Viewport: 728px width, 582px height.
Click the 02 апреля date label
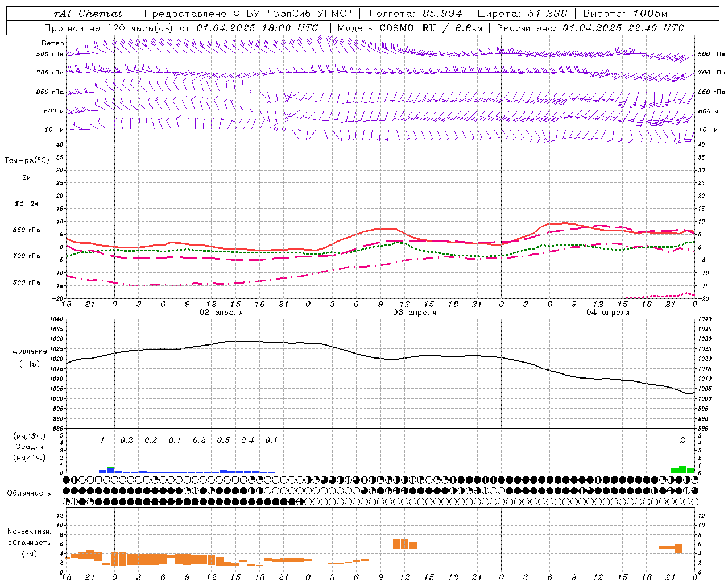pos(221,313)
